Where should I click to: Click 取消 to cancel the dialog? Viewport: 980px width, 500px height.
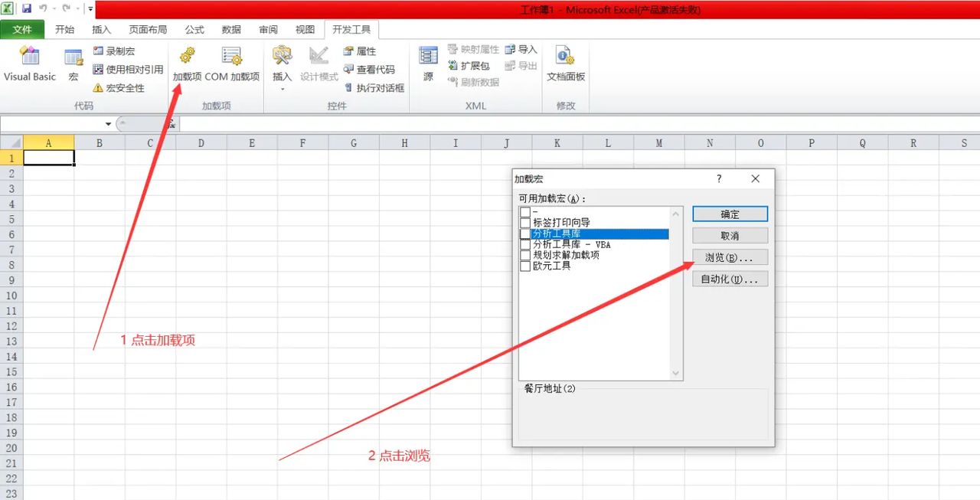click(730, 236)
